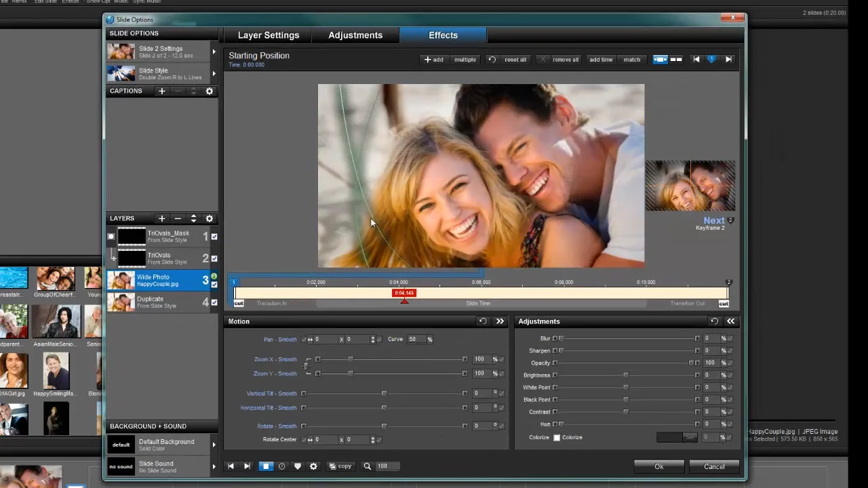Image resolution: width=868 pixels, height=488 pixels.
Task: Uncheck the Duplicate layer visibility checkbox
Action: point(214,302)
